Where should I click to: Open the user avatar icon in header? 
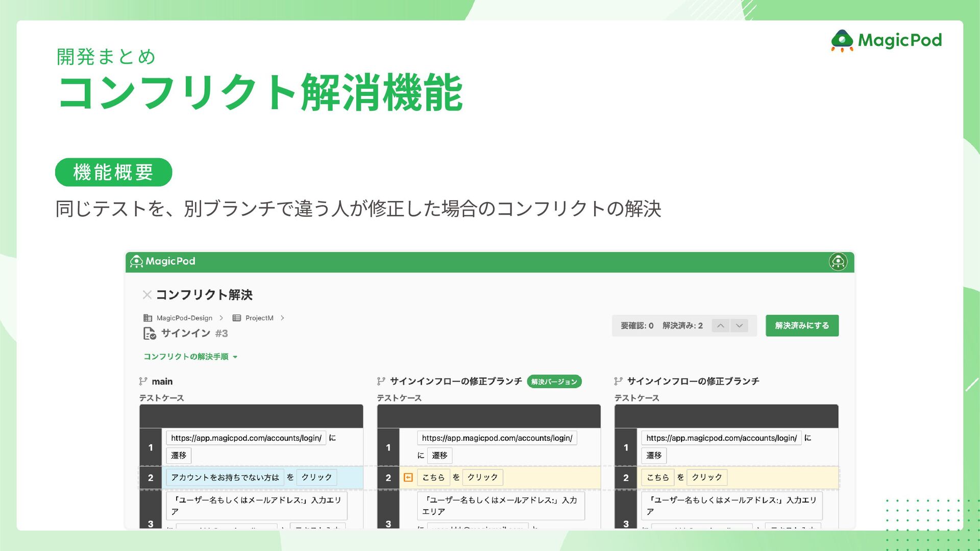point(838,262)
